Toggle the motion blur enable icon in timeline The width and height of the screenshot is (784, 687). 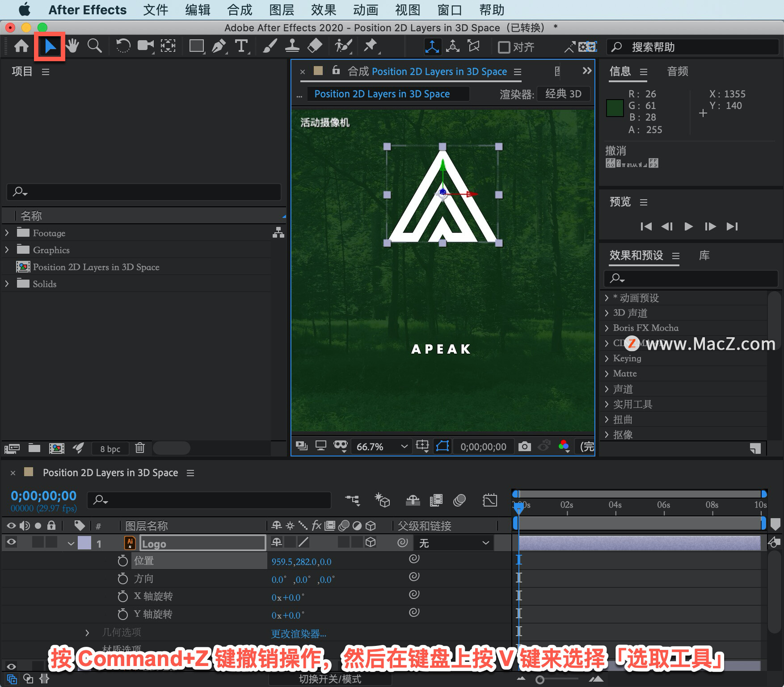point(459,500)
